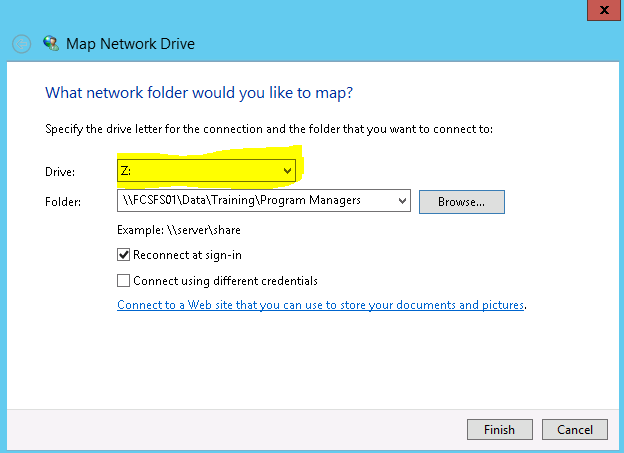This screenshot has width=624, height=453.
Task: Click the 'What network folder' heading
Action: (200, 93)
